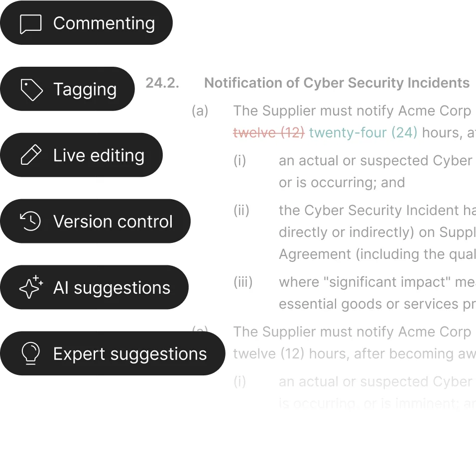Select the Live editing pill

(x=85, y=155)
